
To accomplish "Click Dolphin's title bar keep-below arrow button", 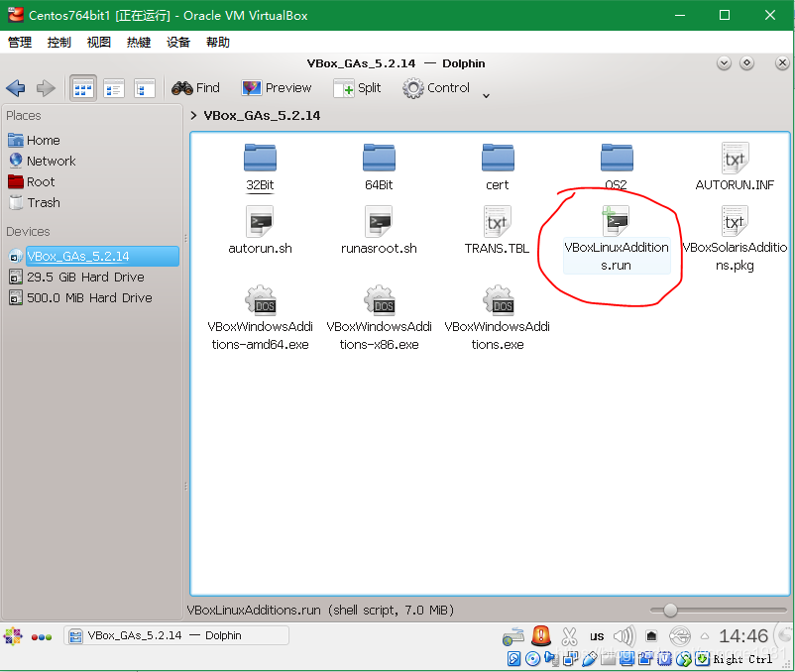I will 724,63.
